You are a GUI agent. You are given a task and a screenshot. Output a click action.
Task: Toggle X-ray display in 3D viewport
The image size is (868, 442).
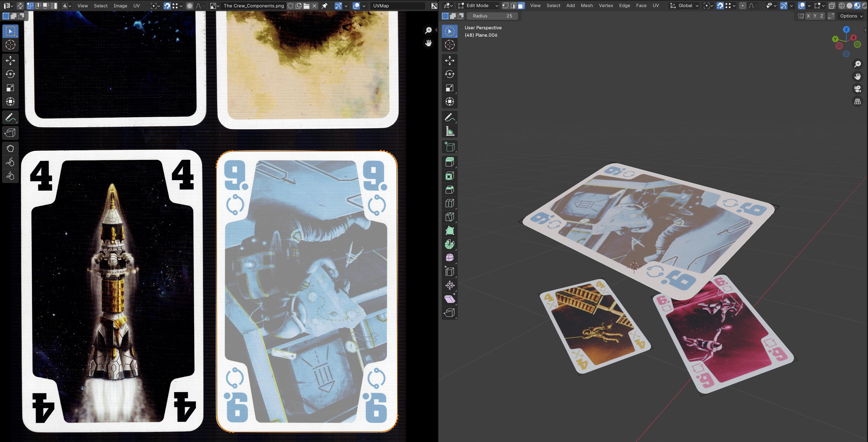(x=832, y=6)
